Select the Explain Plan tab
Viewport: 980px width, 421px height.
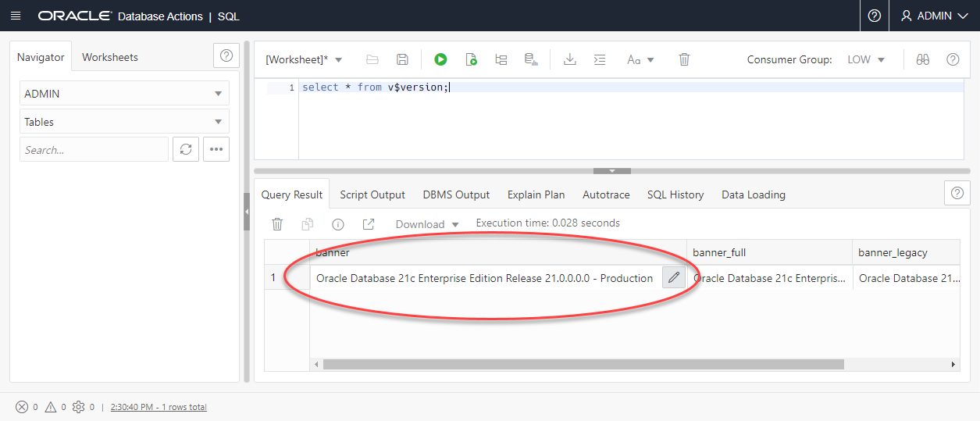click(x=536, y=194)
